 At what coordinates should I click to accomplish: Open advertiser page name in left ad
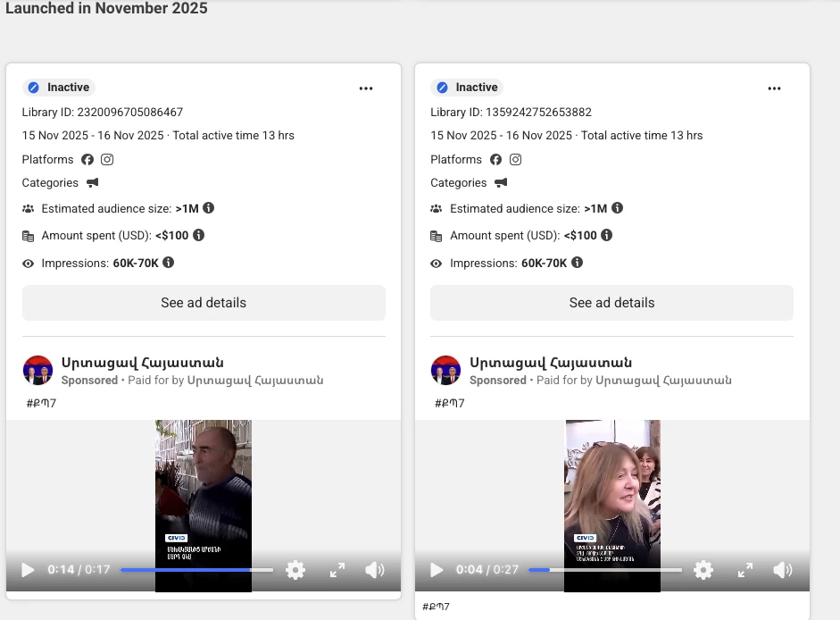pos(143,363)
